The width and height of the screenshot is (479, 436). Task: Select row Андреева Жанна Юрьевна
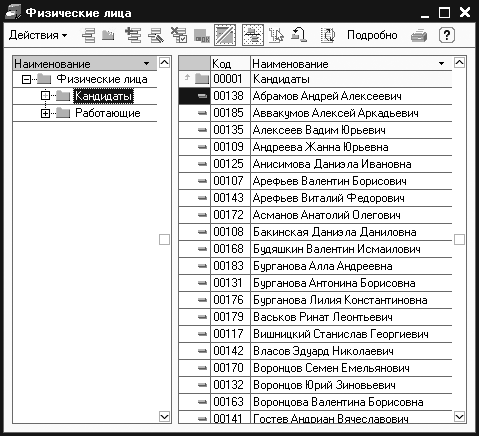(315, 147)
